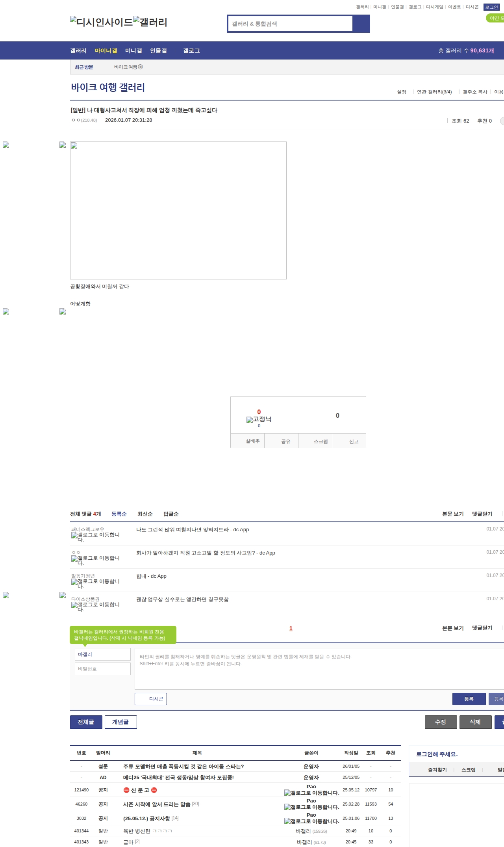
Task: Switch to the 개념글 tab
Action: click(x=121, y=722)
